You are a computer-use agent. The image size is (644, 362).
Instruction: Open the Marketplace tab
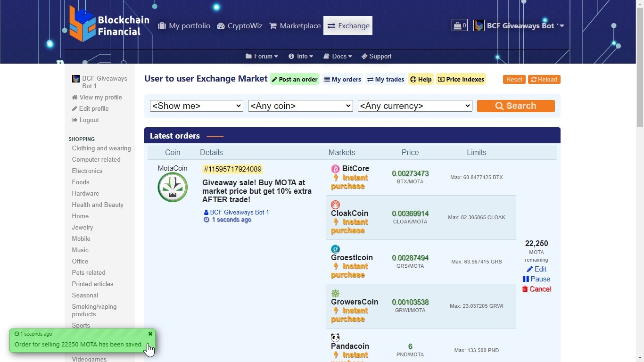tap(295, 26)
